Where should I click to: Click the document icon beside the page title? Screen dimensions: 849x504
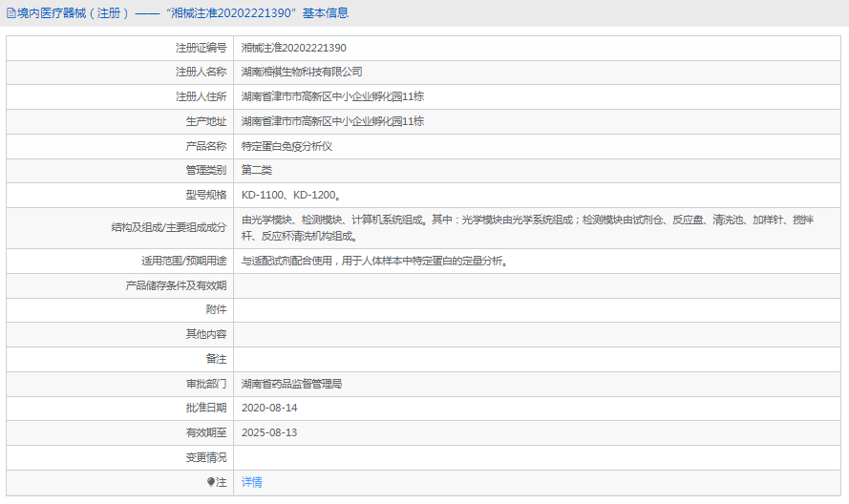click(11, 13)
